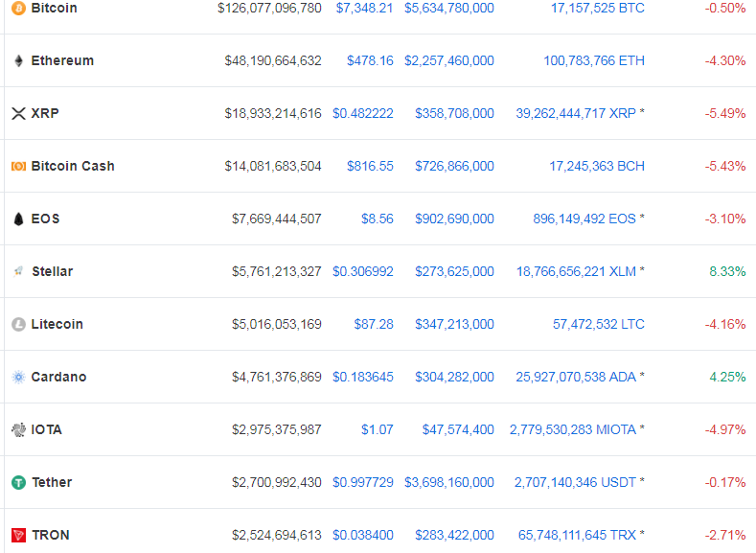The height and width of the screenshot is (553, 756).
Task: Click the EOS black logo icon
Action: [18, 219]
